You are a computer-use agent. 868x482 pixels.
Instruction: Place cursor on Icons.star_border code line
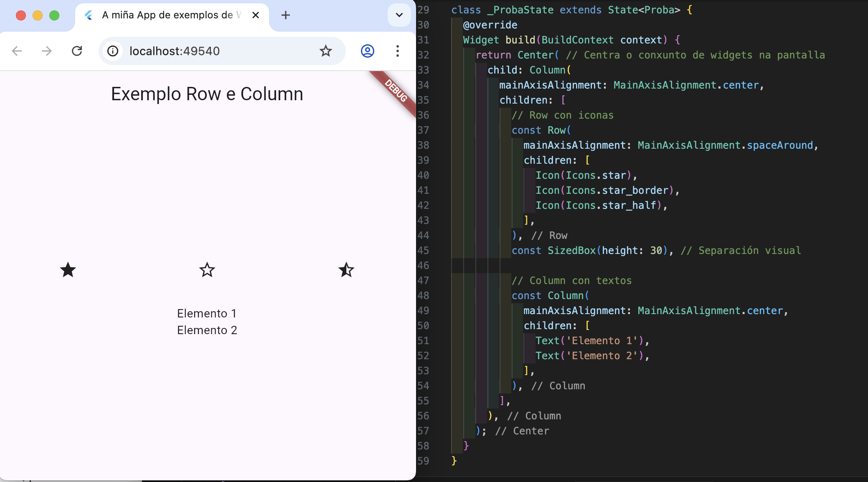pyautogui.click(x=606, y=190)
